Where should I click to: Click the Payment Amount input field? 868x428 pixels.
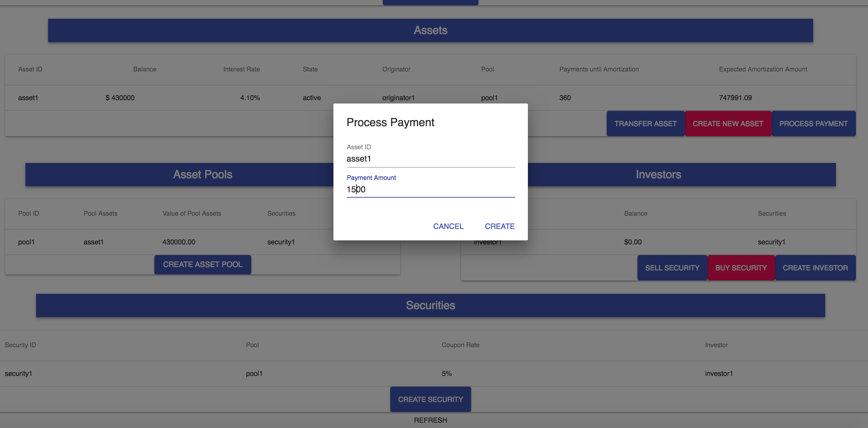coord(430,190)
